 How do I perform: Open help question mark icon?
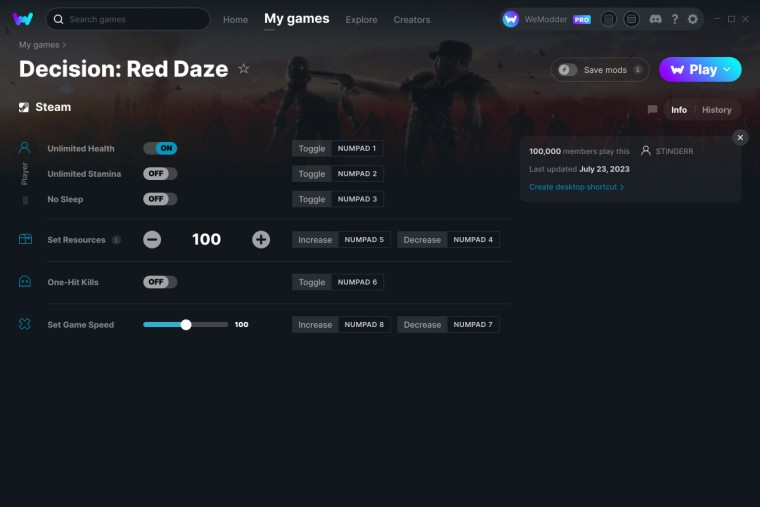point(675,19)
